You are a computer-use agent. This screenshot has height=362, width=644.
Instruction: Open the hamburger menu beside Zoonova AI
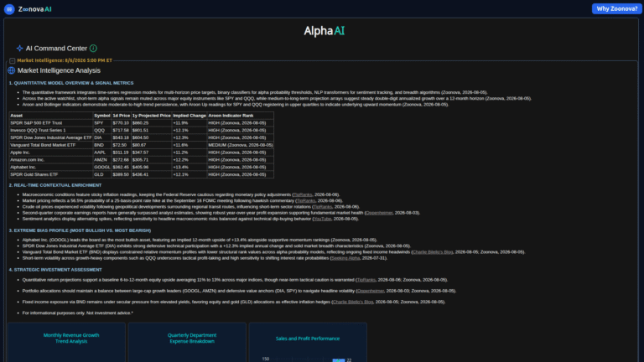9,9
